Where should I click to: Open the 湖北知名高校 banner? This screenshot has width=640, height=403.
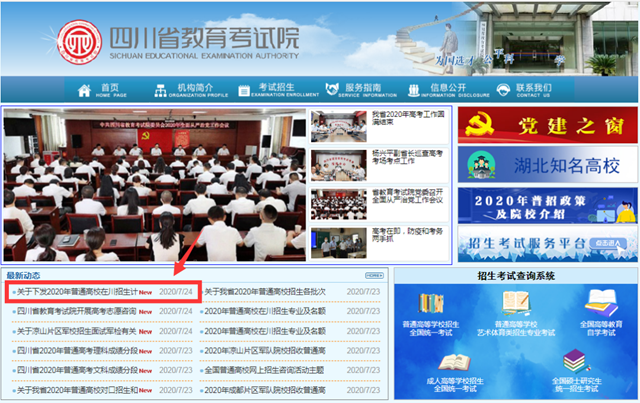[x=547, y=165]
